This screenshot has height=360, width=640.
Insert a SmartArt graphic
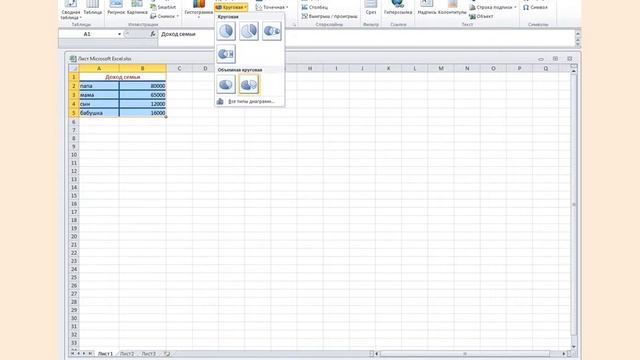(163, 7)
